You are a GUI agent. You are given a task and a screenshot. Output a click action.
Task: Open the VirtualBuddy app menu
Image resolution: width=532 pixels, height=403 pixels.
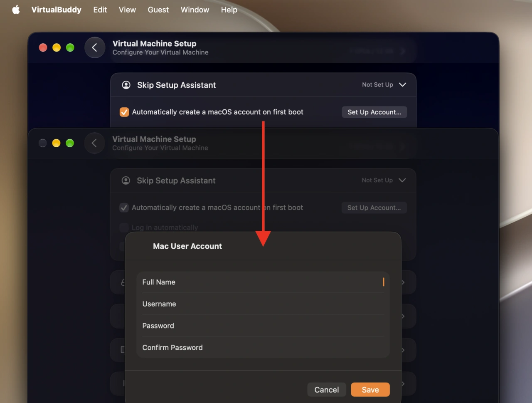[57, 10]
